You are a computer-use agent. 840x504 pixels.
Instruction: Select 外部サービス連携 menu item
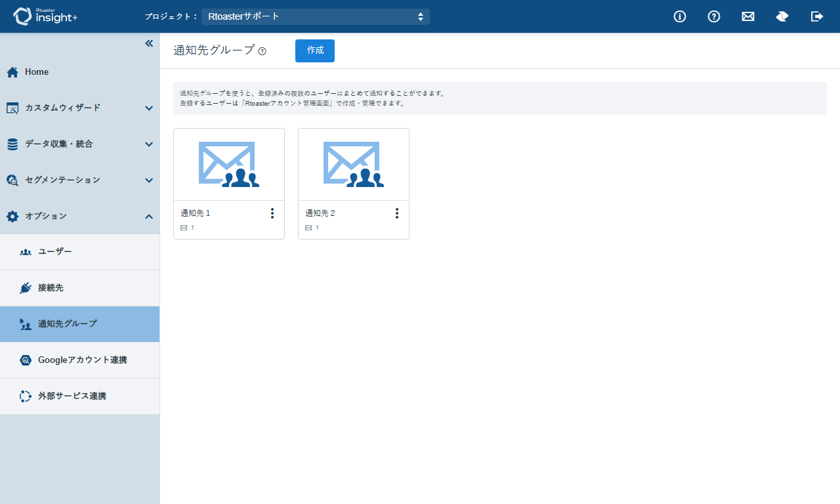coord(79,396)
